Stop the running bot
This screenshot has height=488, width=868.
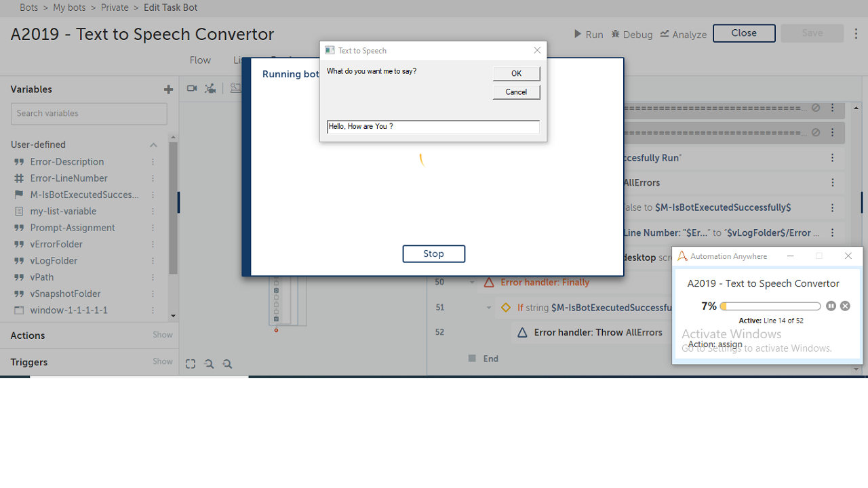pos(434,253)
